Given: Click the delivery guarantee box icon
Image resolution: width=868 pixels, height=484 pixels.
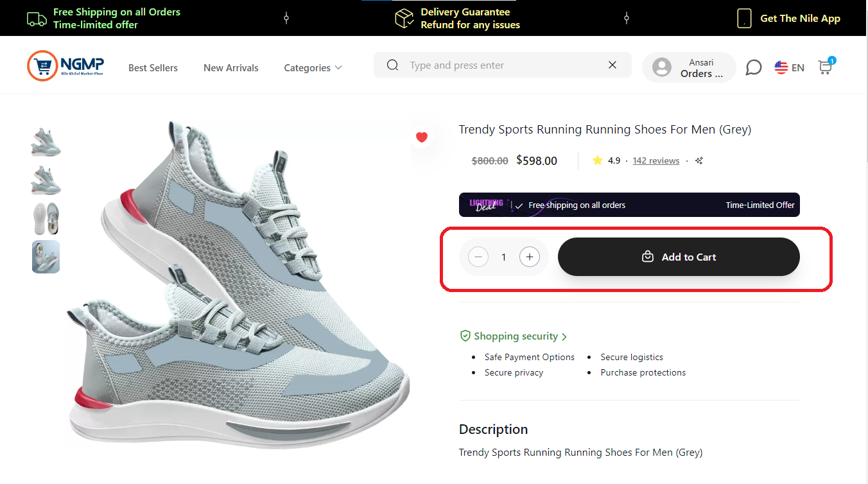Looking at the screenshot, I should click(x=404, y=18).
